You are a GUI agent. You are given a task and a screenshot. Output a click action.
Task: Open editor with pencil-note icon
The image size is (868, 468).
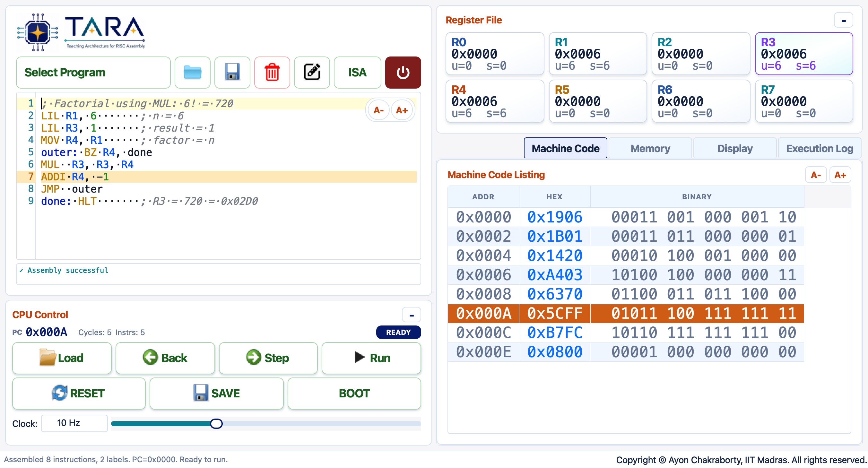pyautogui.click(x=312, y=73)
